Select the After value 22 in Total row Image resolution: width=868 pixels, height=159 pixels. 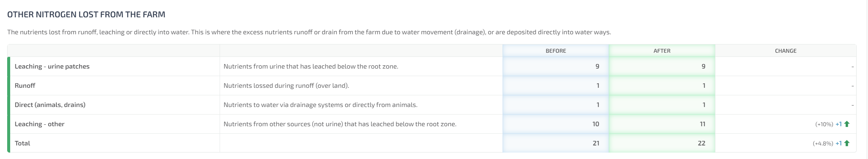click(x=701, y=143)
